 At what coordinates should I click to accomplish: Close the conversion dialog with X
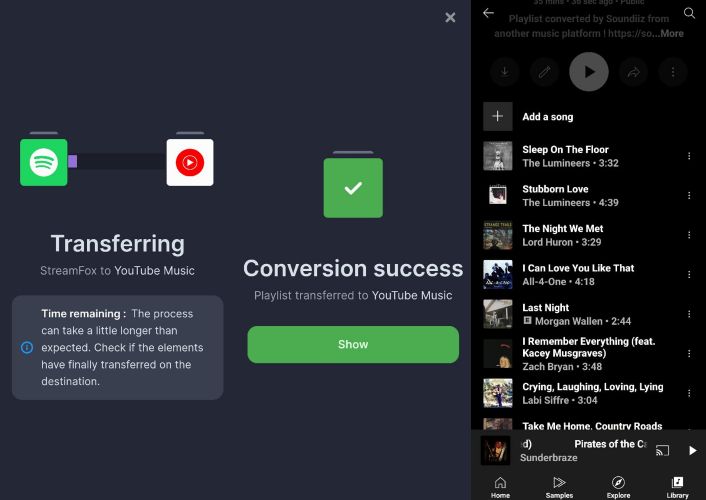(x=450, y=17)
